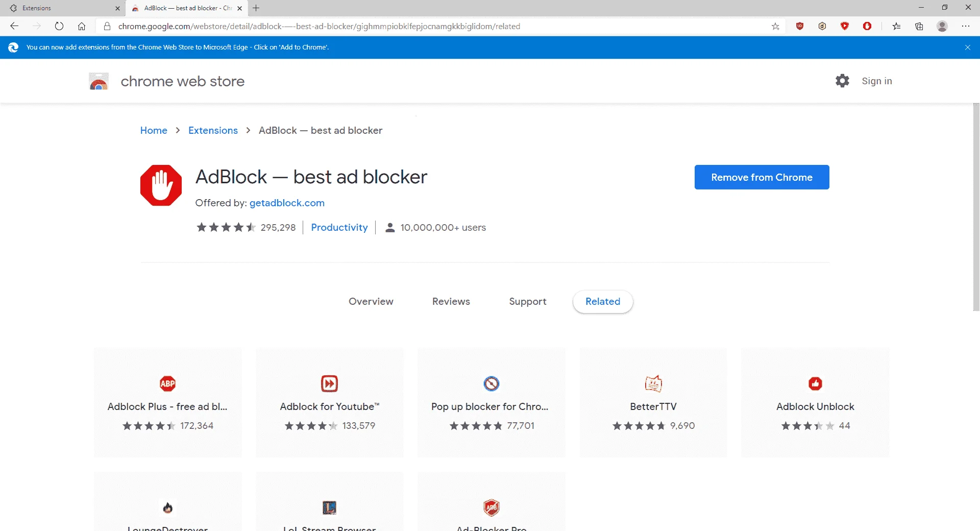
Task: Open the browser profile menu
Action: (x=942, y=26)
